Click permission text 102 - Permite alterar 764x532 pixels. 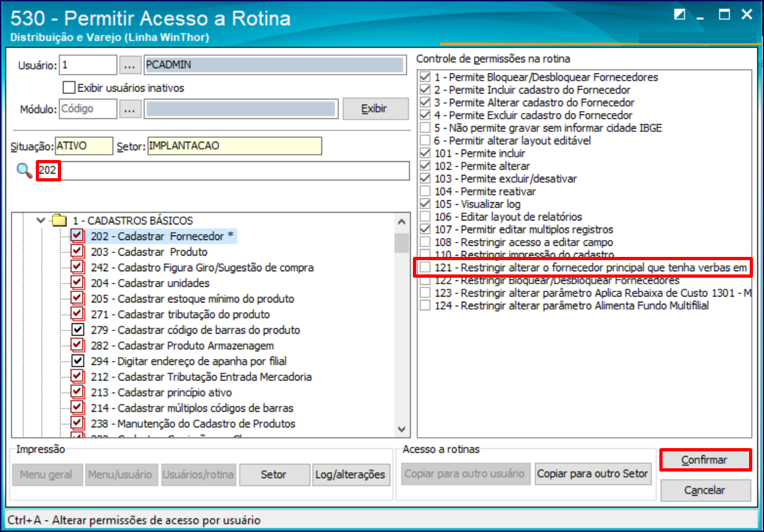coord(482,166)
